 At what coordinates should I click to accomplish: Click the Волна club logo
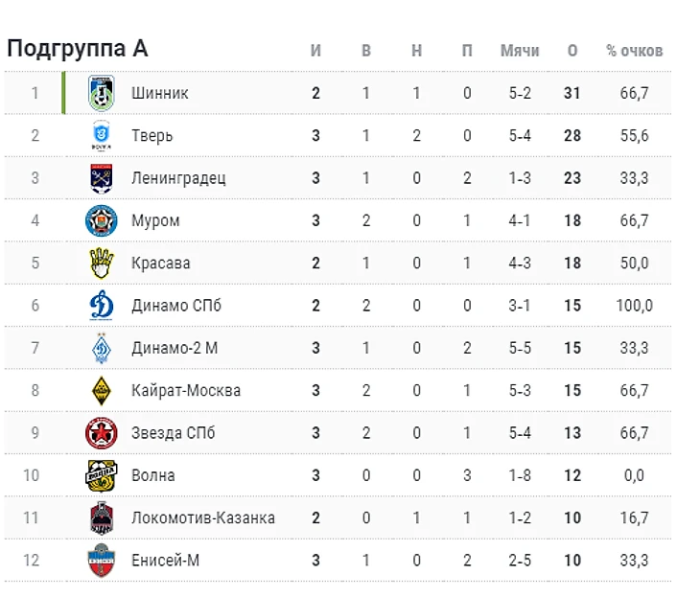pos(101,475)
